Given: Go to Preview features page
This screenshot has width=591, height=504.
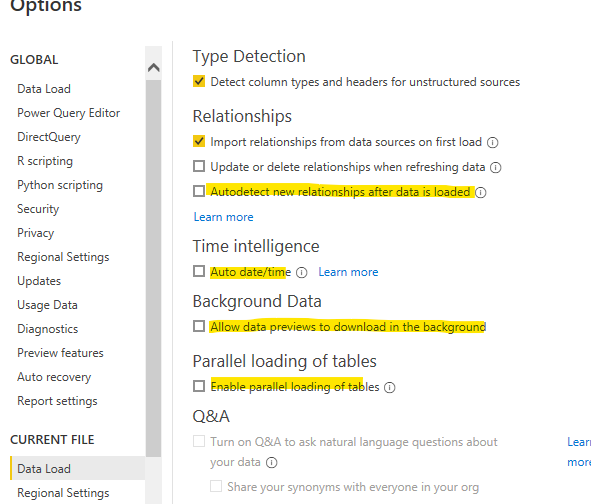Looking at the screenshot, I should (60, 353).
